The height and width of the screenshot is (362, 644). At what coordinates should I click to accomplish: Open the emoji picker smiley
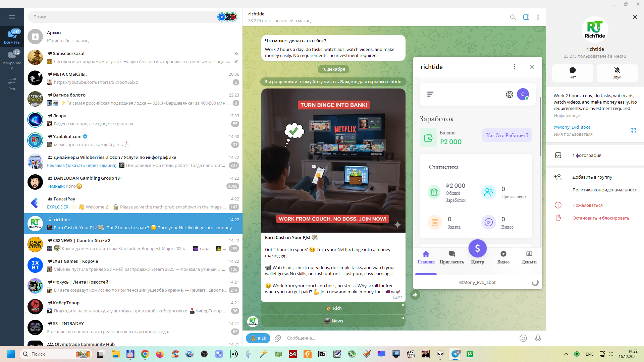pos(523,338)
